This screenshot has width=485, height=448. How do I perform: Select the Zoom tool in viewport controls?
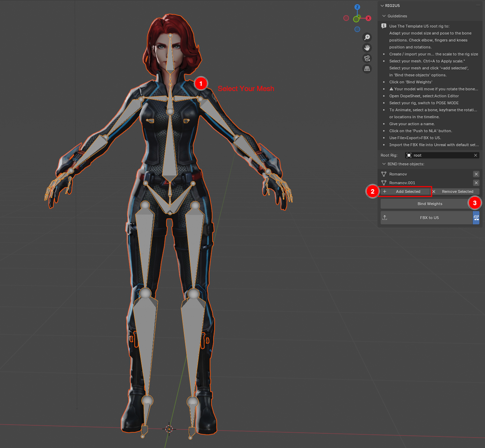tap(367, 37)
